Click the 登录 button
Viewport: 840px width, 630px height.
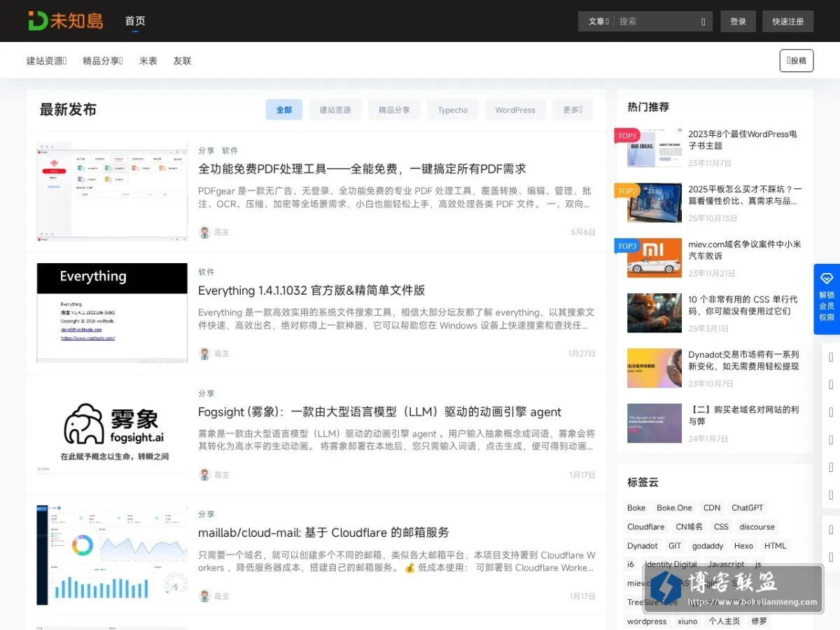pyautogui.click(x=738, y=22)
